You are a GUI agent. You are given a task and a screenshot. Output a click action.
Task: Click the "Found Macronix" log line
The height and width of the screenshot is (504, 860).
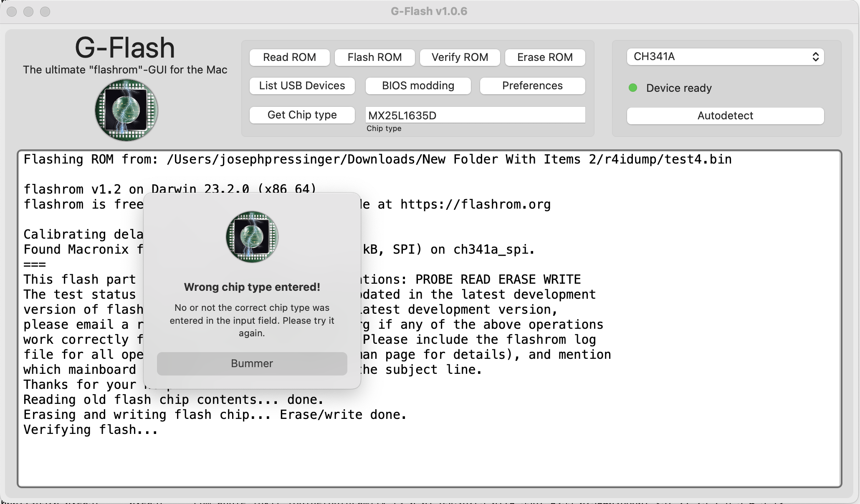click(279, 249)
